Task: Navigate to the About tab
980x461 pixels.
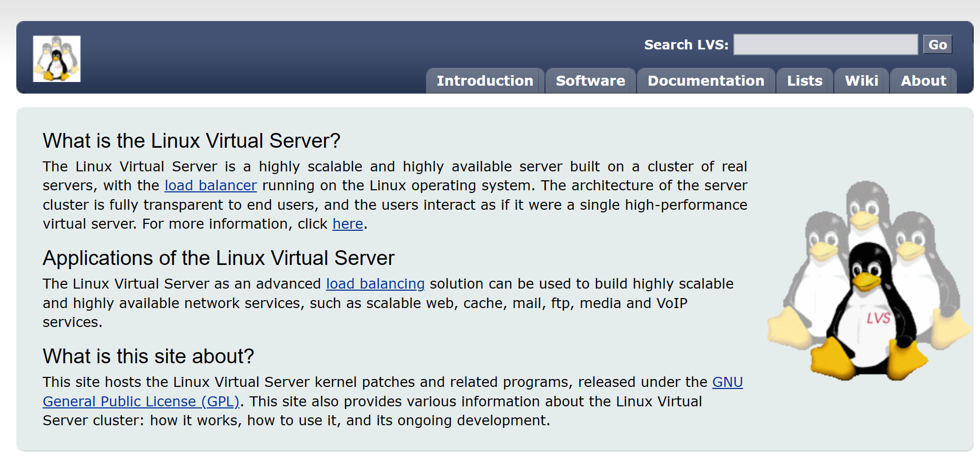Action: pos(923,81)
